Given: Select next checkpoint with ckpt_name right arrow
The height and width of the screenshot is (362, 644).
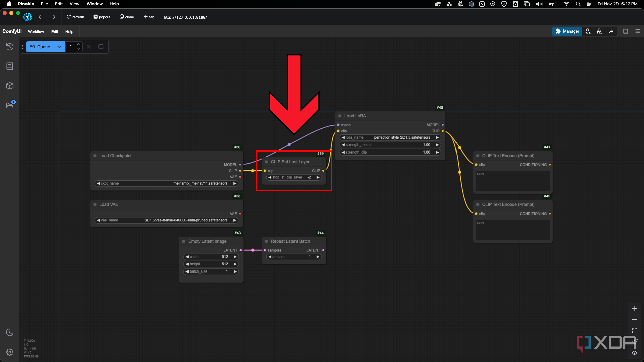Looking at the screenshot, I should 235,184.
